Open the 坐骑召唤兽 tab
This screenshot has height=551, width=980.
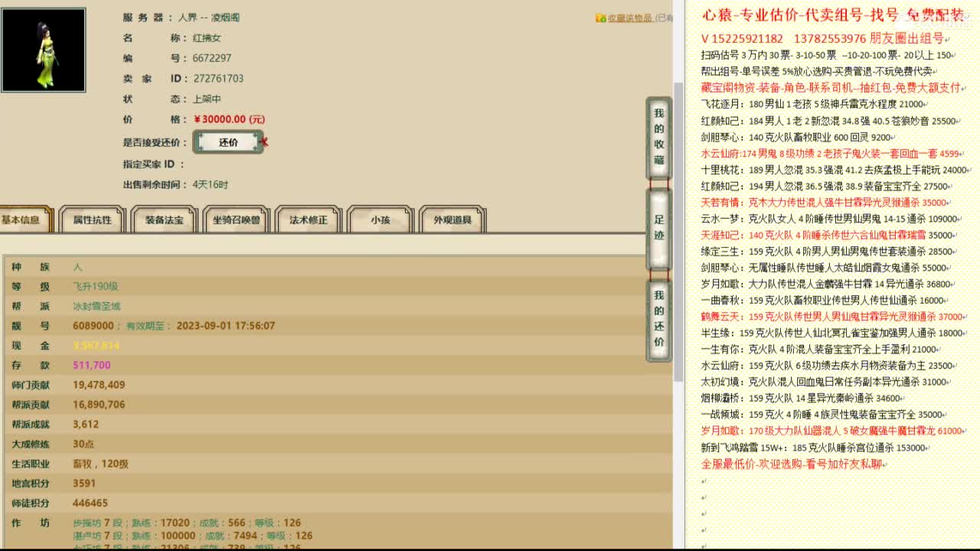235,220
